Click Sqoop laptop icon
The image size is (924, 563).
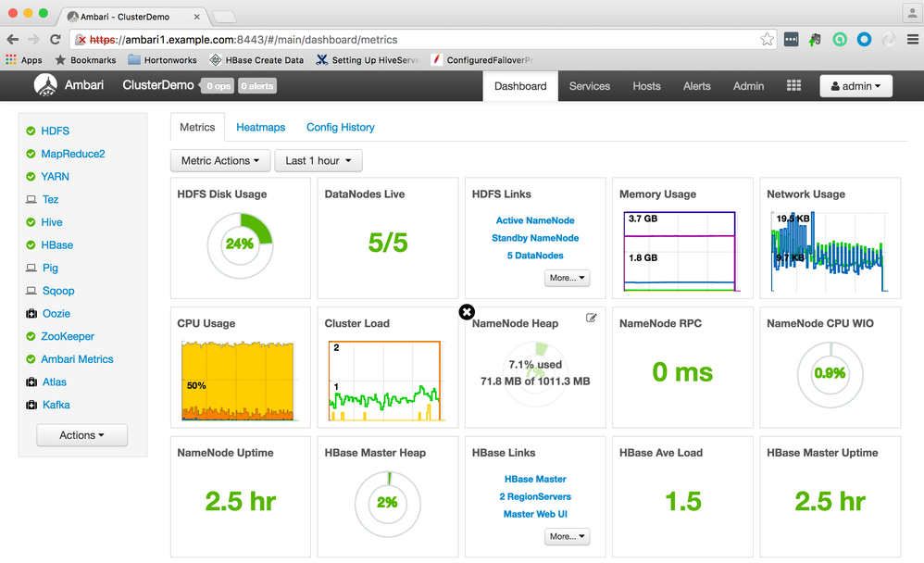point(31,291)
